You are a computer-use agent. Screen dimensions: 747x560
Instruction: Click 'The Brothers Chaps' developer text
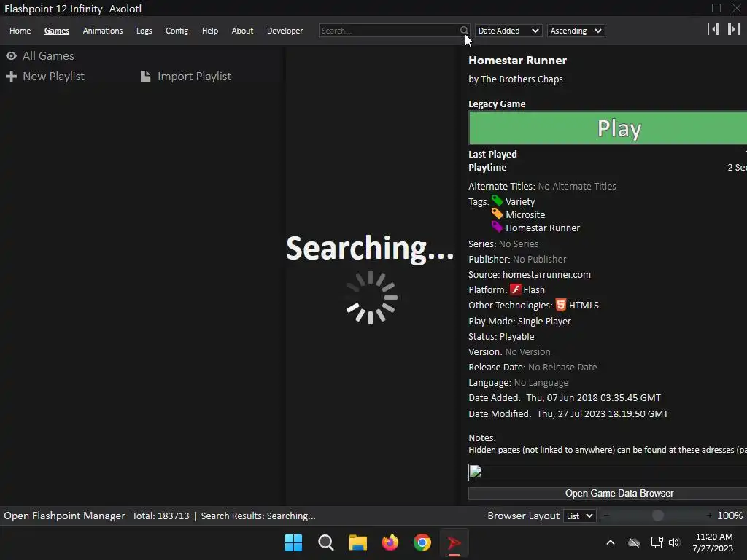522,79
